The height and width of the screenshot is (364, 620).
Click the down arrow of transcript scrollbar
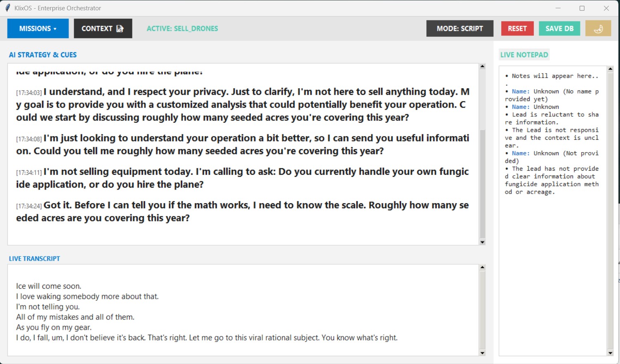tap(482, 353)
